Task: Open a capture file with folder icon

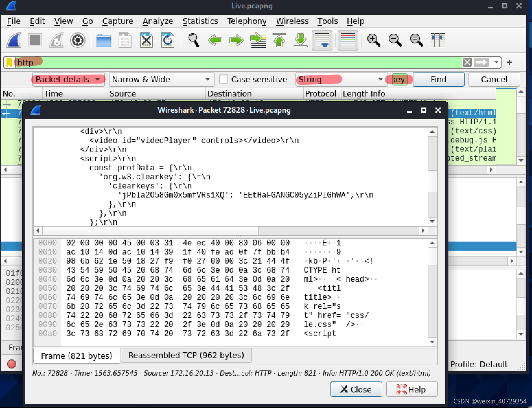Action: click(104, 40)
